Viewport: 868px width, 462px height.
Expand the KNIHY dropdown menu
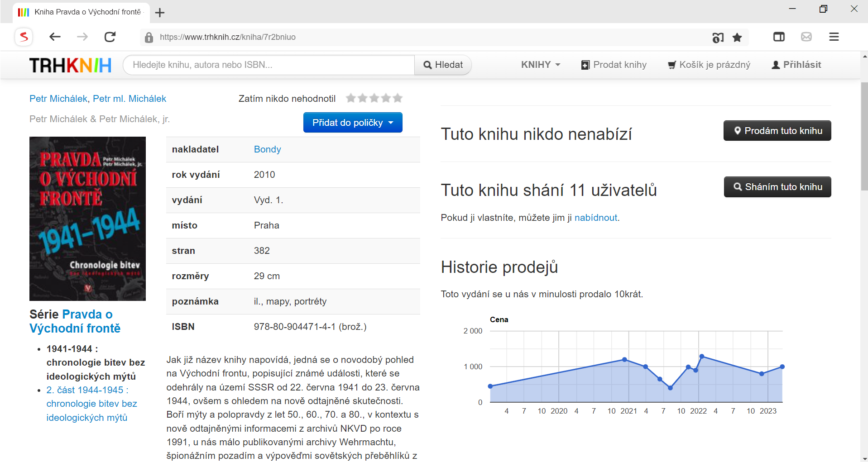pos(540,65)
